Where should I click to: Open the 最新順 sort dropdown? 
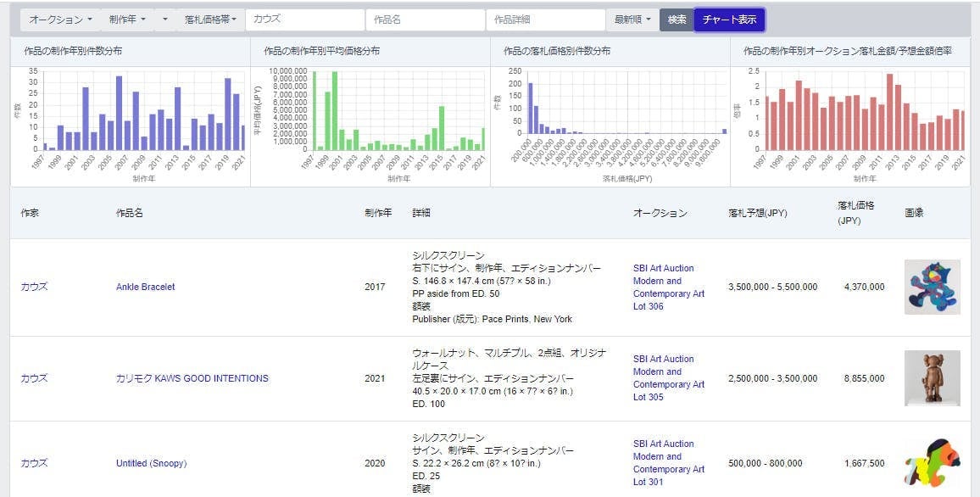632,20
